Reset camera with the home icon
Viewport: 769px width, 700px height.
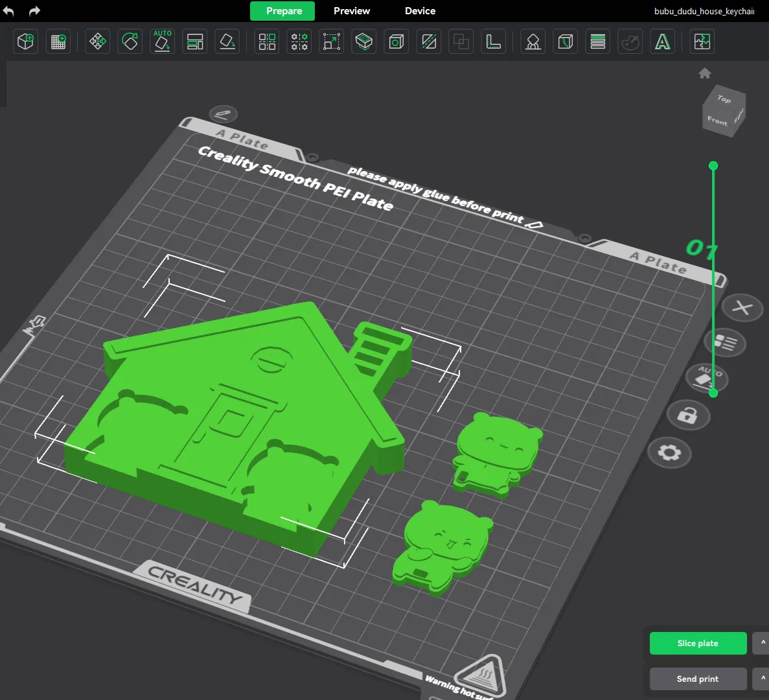tap(705, 73)
